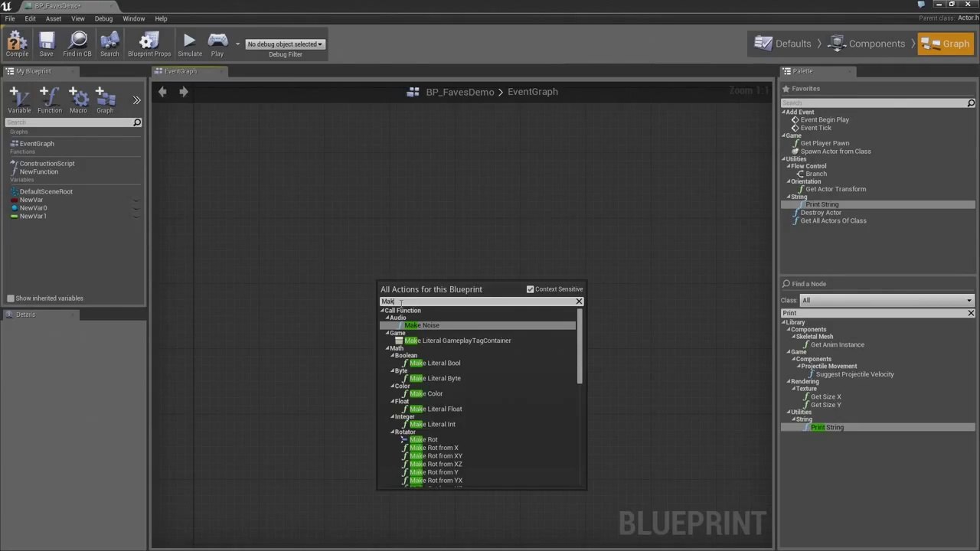Add a new Function

50,99
